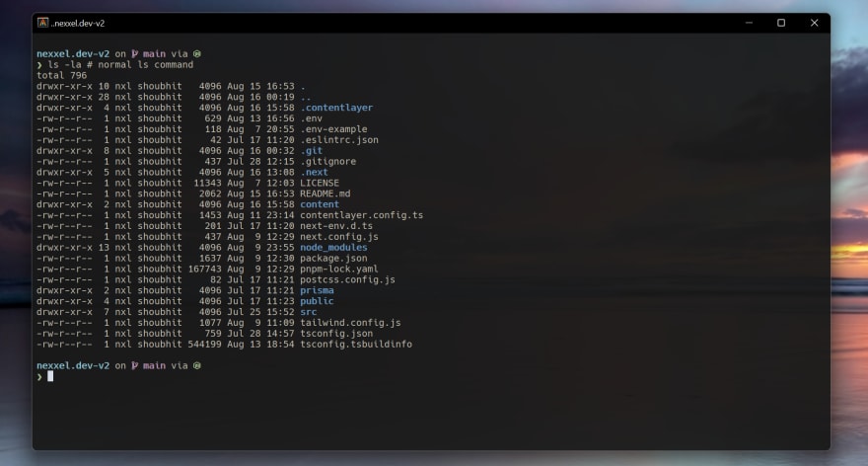Place cursor at the bottom prompt cursor block

50,376
